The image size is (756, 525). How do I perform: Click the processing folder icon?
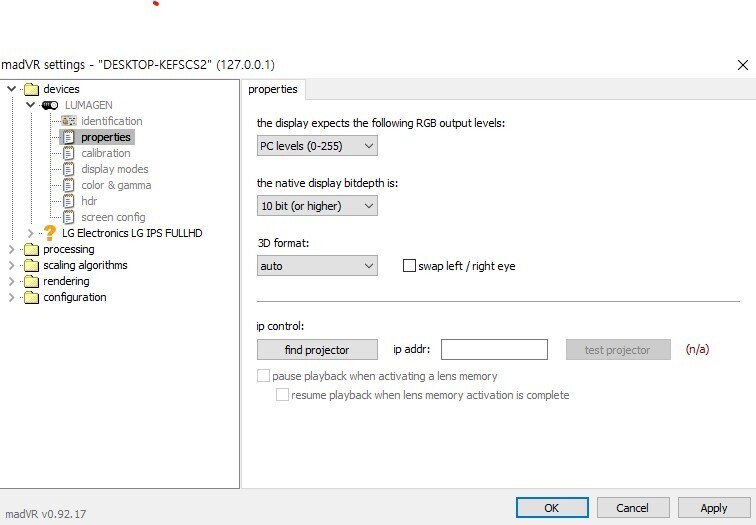point(31,249)
